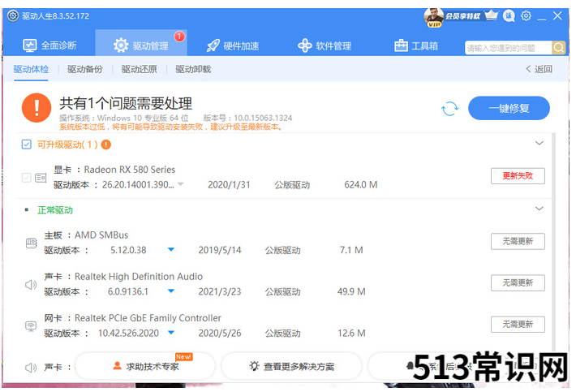
Task: Open the 全面诊断 tab
Action: tap(49, 45)
